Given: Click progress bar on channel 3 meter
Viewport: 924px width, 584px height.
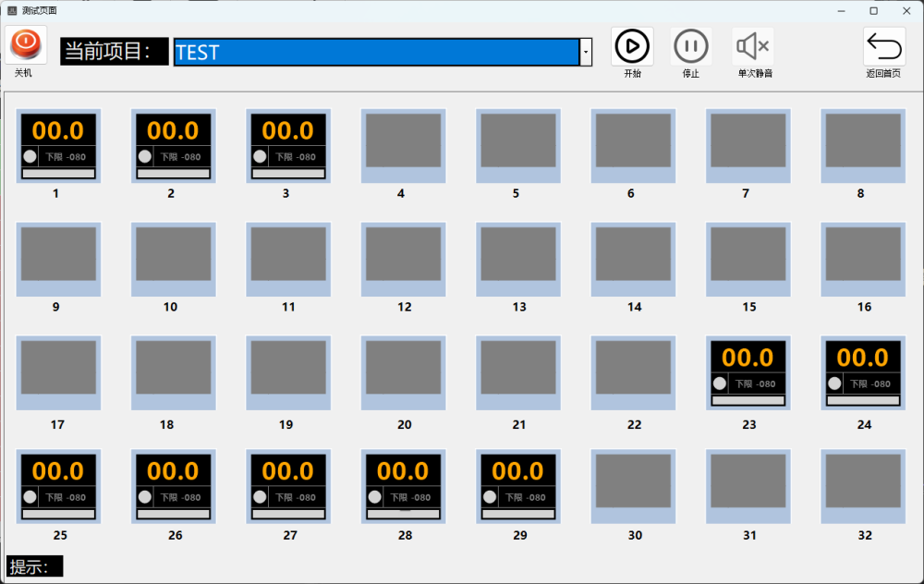Looking at the screenshot, I should coord(288,173).
